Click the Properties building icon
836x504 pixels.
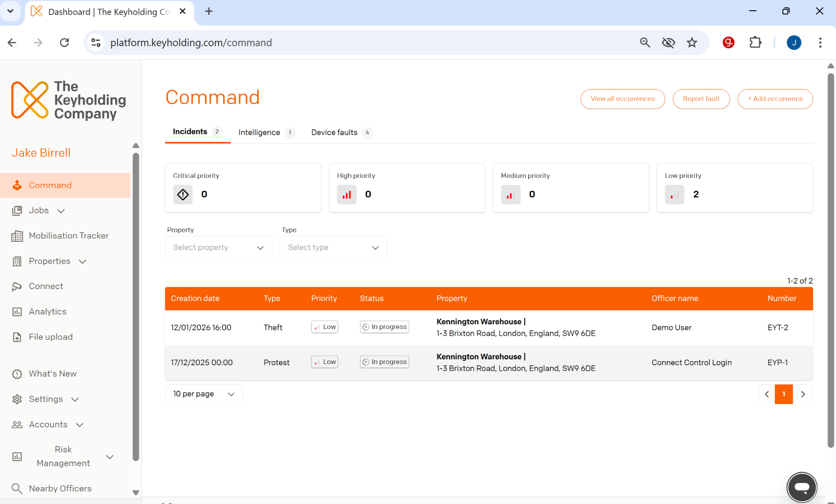tap(17, 261)
